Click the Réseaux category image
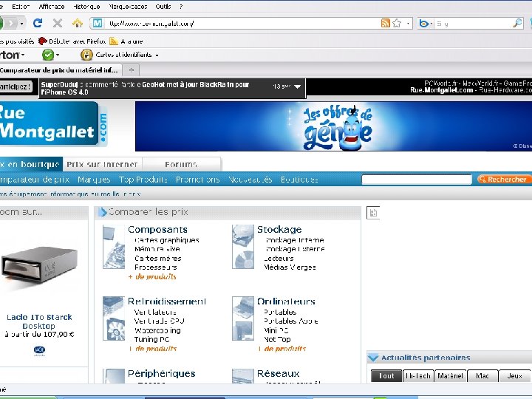 [243, 376]
